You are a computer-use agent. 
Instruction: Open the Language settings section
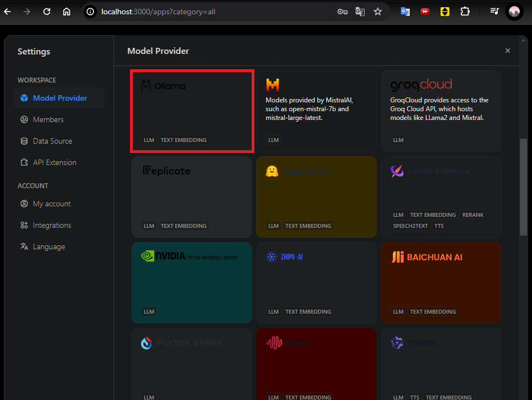click(59, 247)
